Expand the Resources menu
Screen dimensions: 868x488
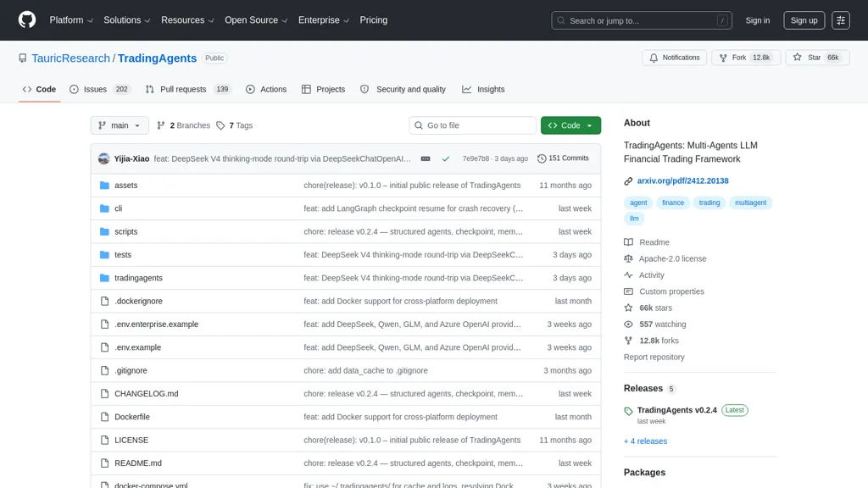[187, 20]
